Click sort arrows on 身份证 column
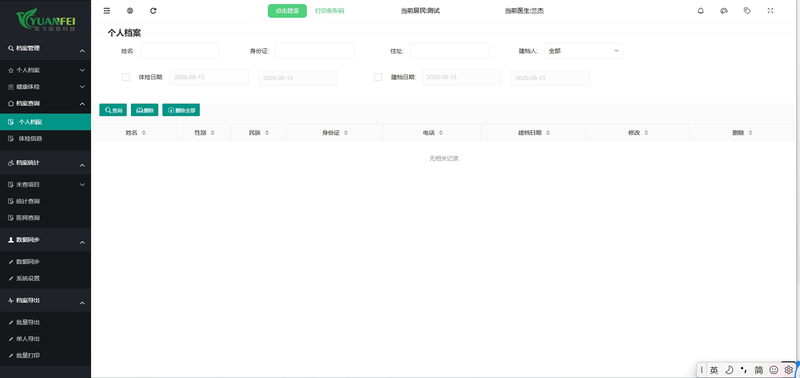Screen dimensions: 800x378 click(x=346, y=133)
